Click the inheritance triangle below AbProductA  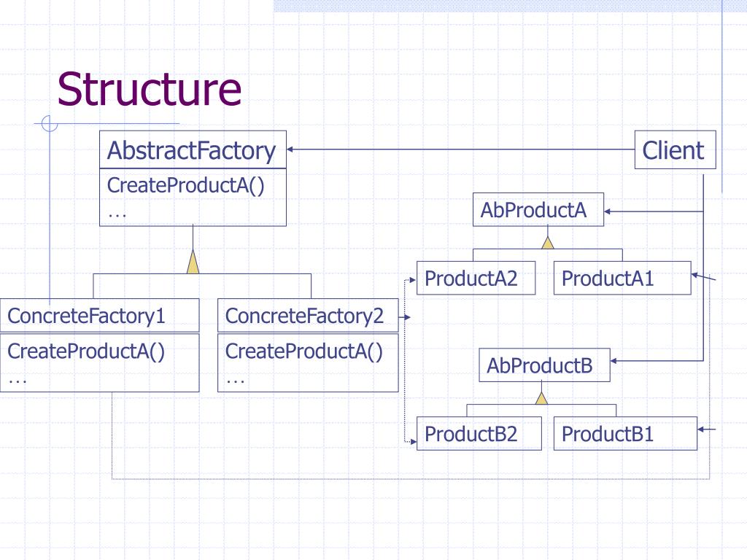[x=548, y=242]
